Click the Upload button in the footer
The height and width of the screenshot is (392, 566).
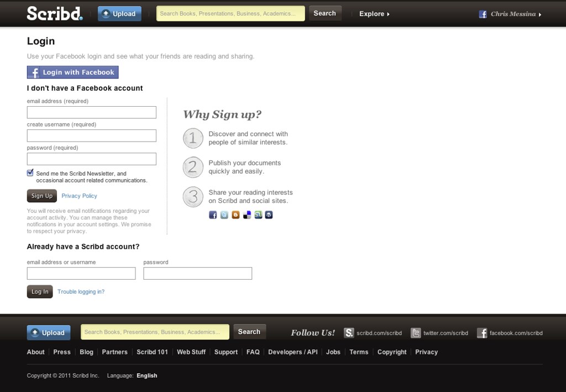pos(49,332)
